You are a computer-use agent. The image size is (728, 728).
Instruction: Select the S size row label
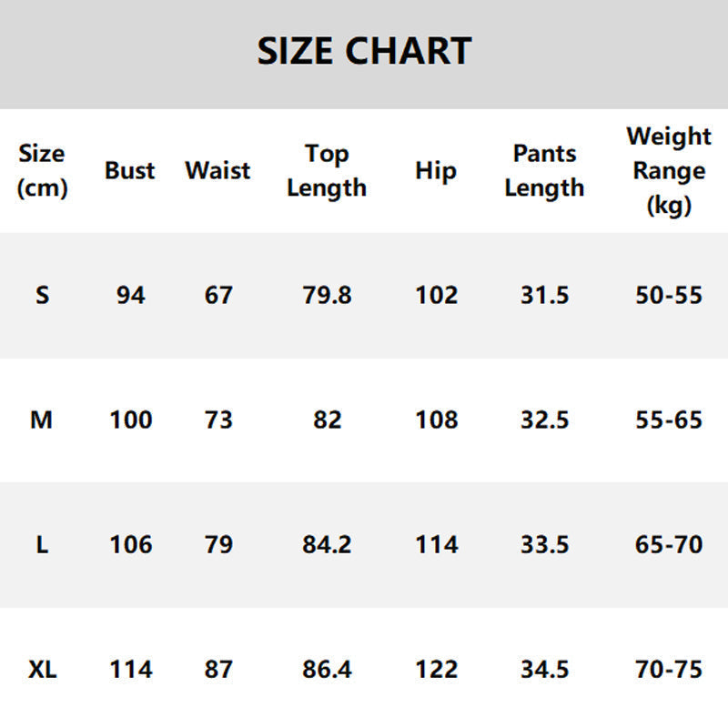(x=42, y=295)
